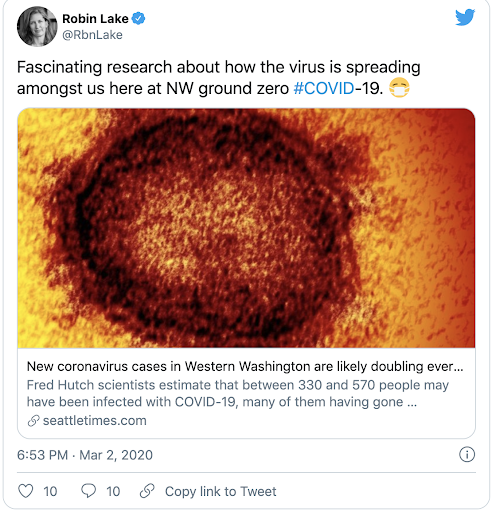Click the face mask emoji
The image size is (492, 512).
point(399,88)
